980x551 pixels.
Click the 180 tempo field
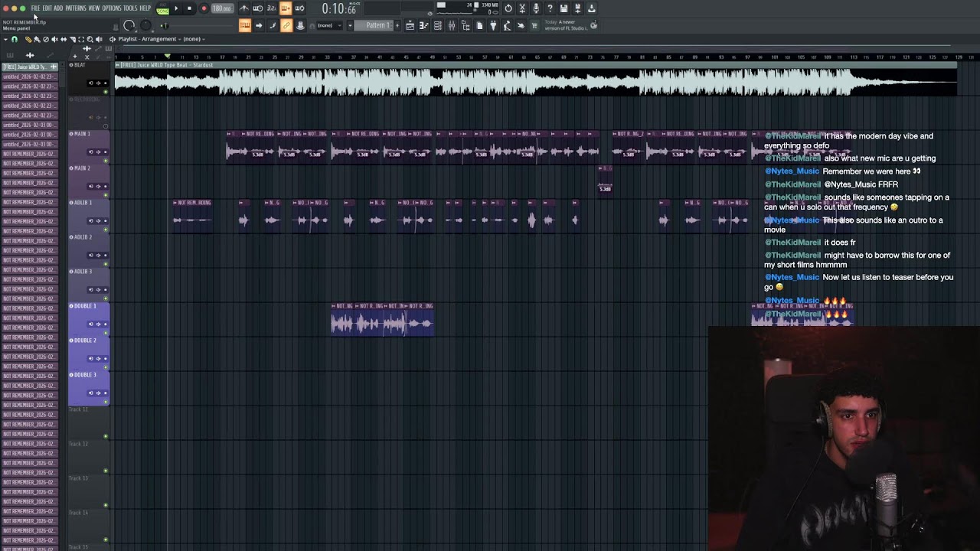coord(222,8)
